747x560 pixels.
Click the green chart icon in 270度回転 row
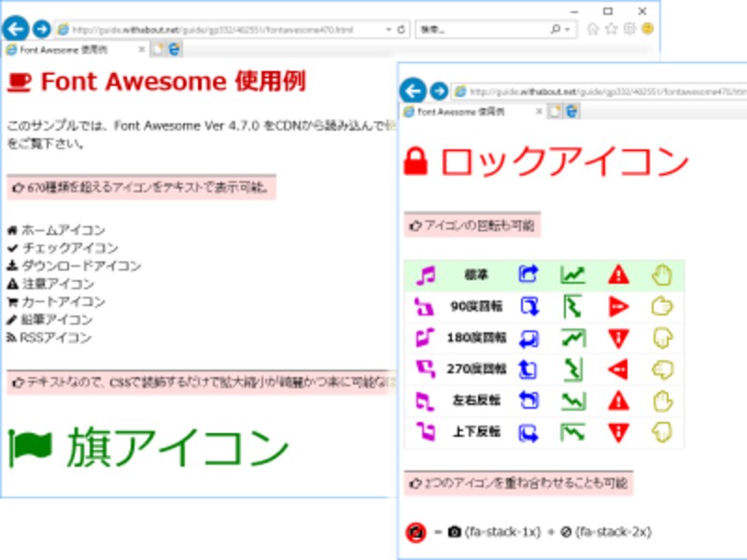pos(573,369)
